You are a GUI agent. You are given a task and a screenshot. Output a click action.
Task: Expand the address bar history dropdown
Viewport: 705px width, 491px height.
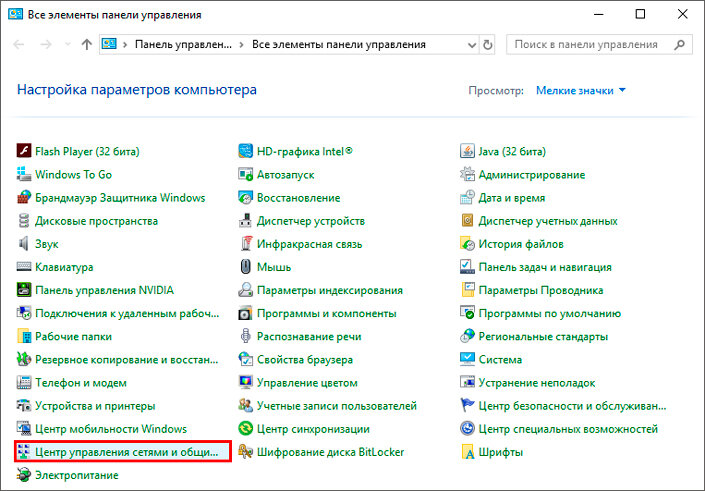tap(472, 45)
